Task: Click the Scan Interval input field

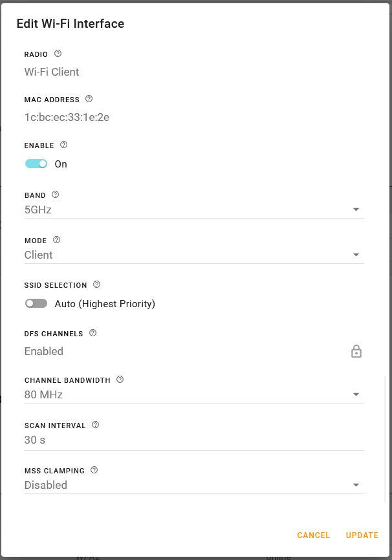Action: pyautogui.click(x=193, y=440)
